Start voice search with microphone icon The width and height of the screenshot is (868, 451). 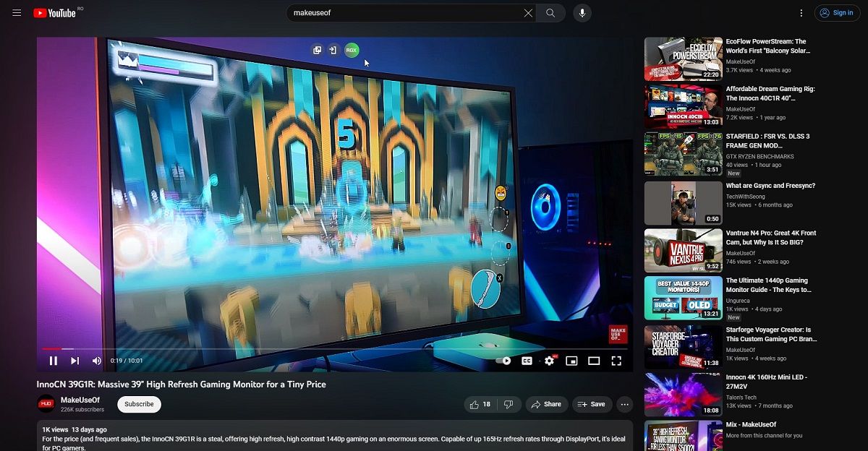pos(582,13)
